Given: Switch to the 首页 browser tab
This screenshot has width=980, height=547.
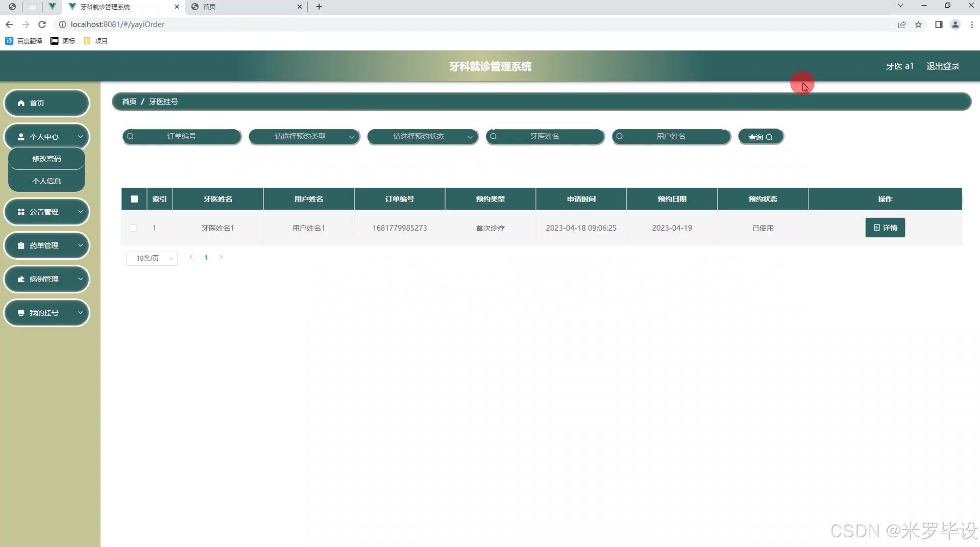Looking at the screenshot, I should coord(247,7).
